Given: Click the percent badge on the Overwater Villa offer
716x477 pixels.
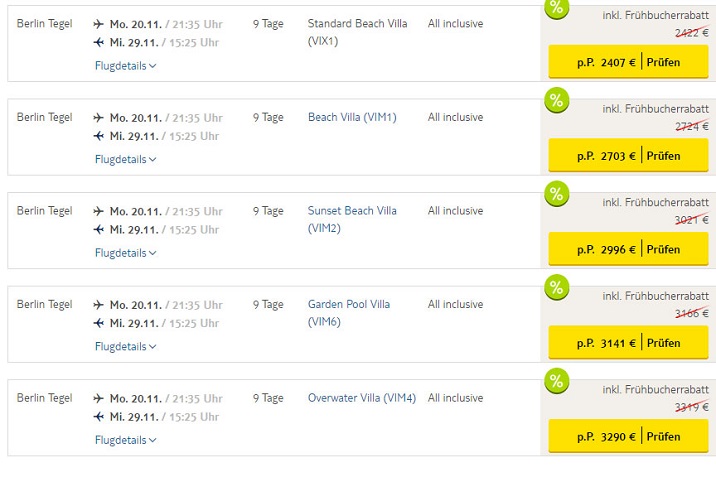Looking at the screenshot, I should point(556,380).
